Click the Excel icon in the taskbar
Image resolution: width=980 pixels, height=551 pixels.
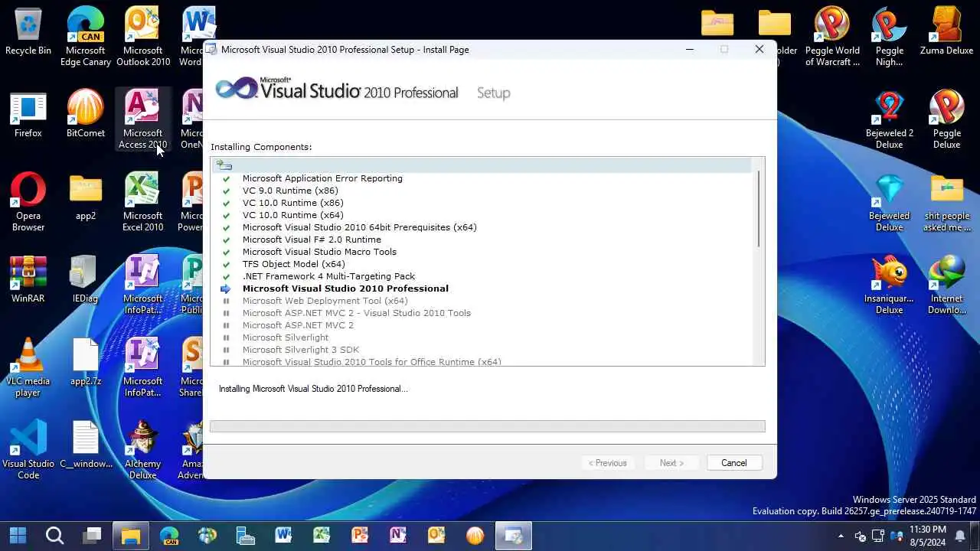[322, 535]
